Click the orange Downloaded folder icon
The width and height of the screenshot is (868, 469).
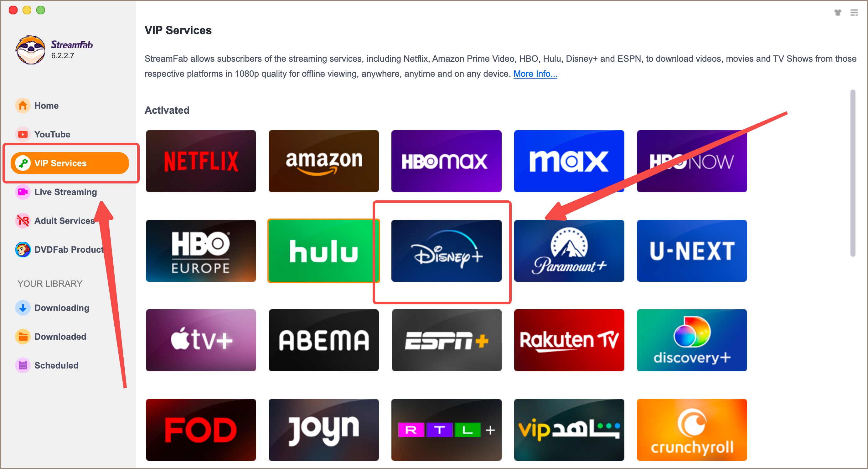click(23, 336)
